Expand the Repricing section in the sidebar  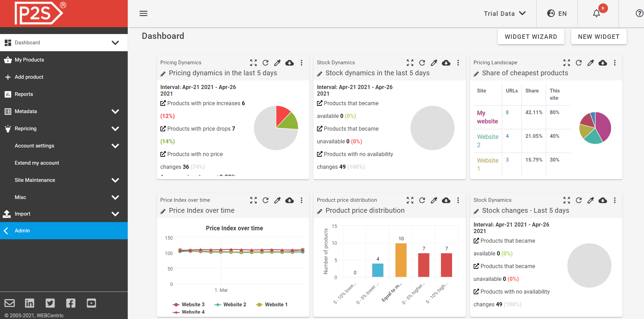tap(115, 129)
